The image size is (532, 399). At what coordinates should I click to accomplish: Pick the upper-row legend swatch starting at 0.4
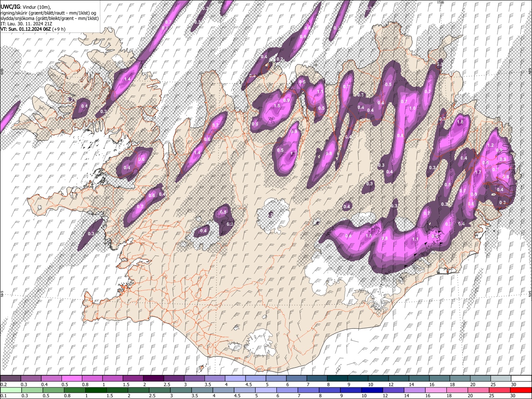coord(51,378)
